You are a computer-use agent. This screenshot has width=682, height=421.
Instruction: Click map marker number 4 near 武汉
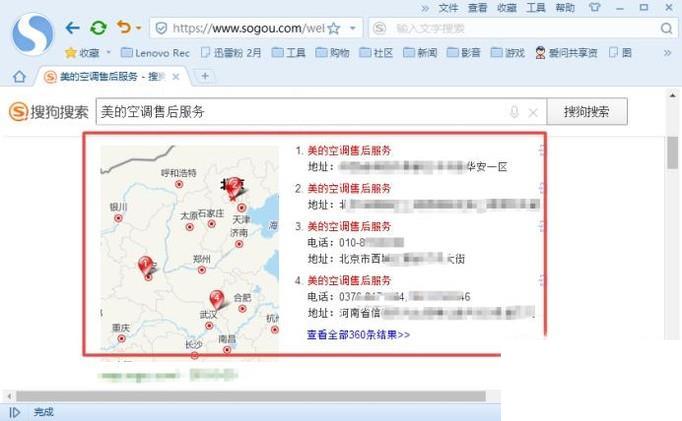(x=217, y=300)
